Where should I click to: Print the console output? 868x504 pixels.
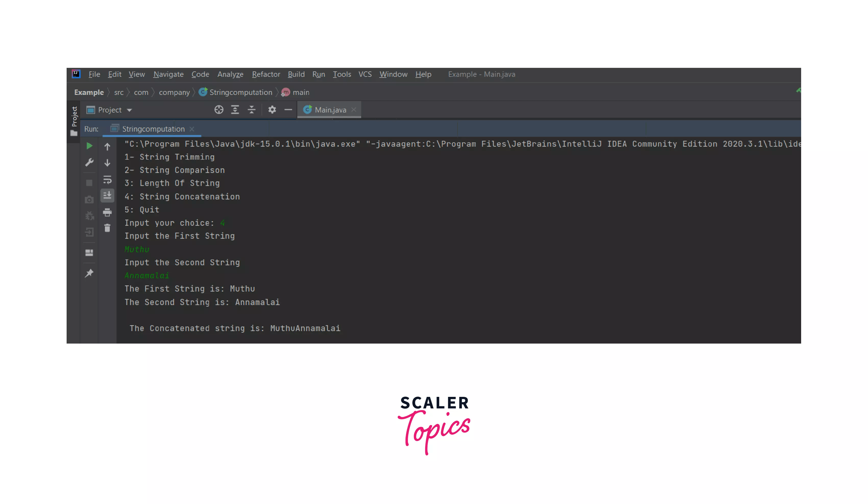pyautogui.click(x=107, y=212)
